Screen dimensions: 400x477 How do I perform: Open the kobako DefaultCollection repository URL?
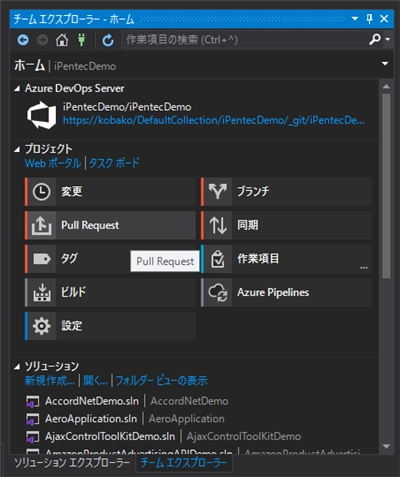tap(213, 120)
